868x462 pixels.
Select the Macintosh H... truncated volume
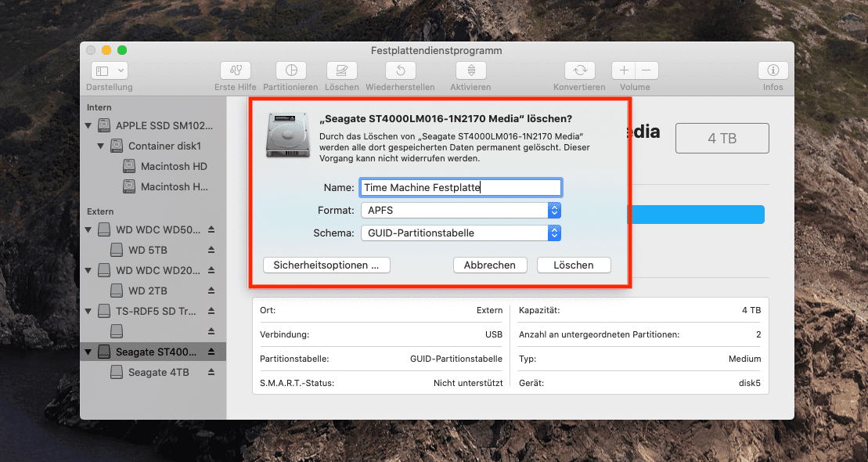[153, 186]
